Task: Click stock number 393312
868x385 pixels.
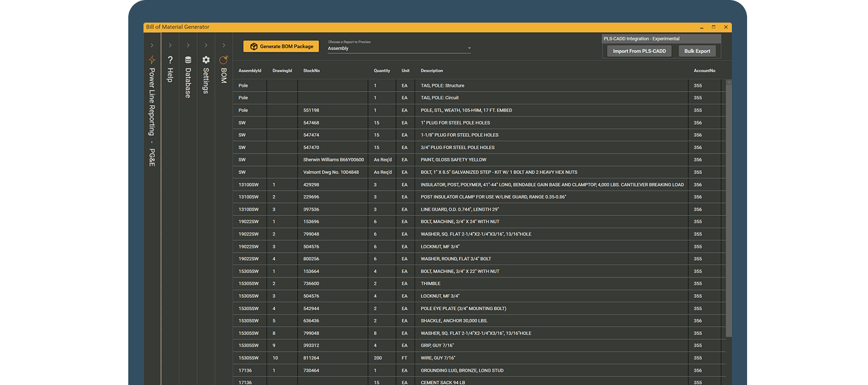Action: pos(311,345)
